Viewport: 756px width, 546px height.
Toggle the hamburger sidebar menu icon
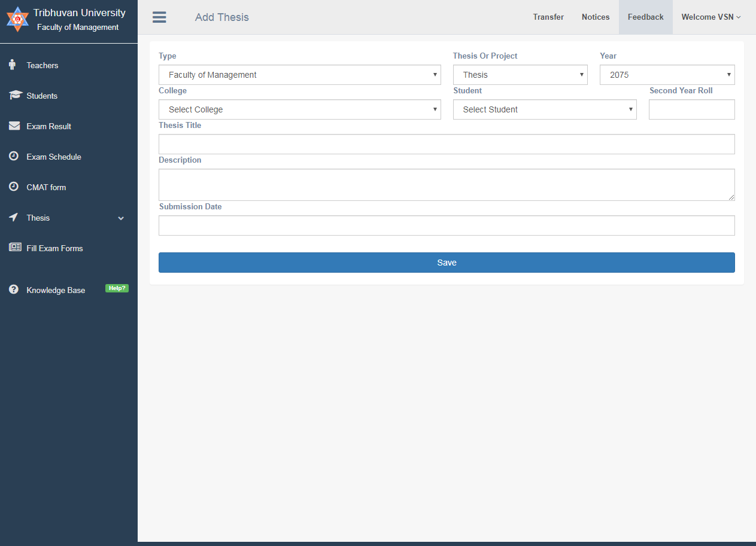(159, 17)
